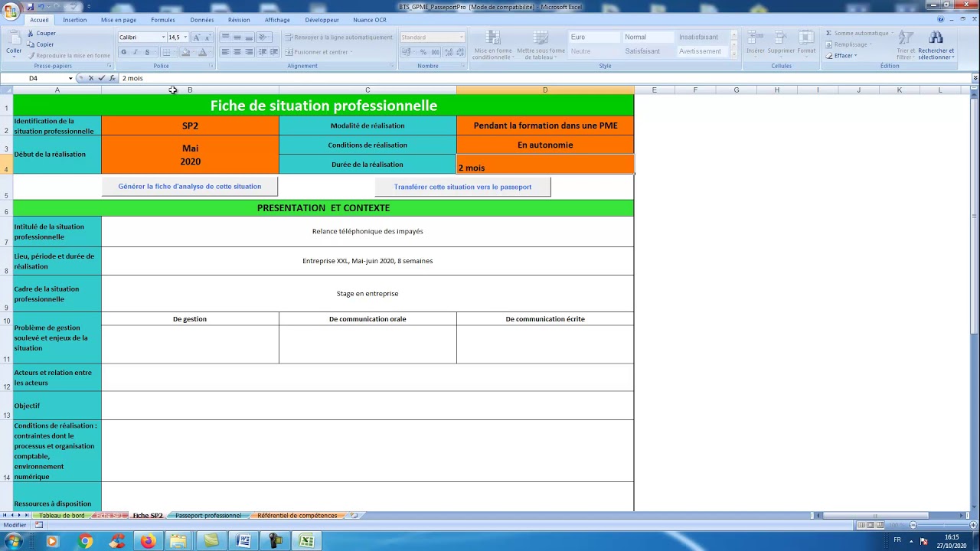Center text horizontally

[237, 52]
